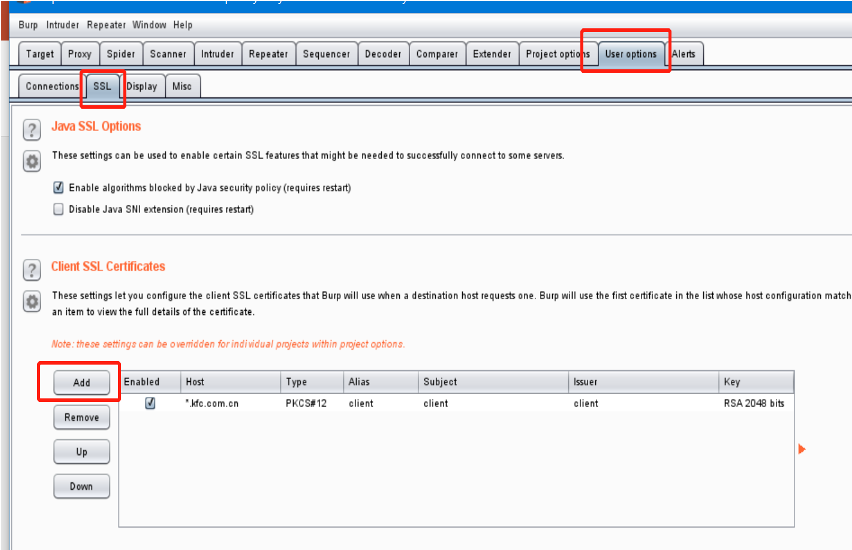Viewport: 852px width, 550px height.
Task: Open the Connections sub-tab
Action: [x=52, y=86]
